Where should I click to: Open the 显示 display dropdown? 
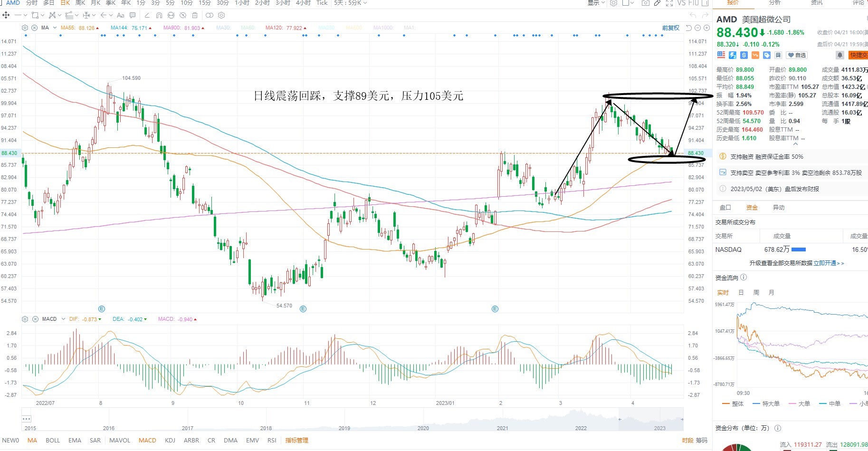coord(597,3)
